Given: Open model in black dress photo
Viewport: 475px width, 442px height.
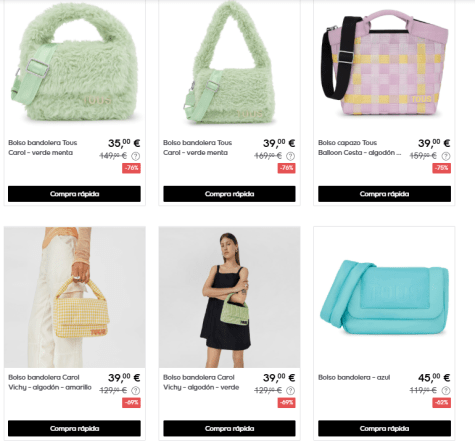Looking at the screenshot, I should coord(229,297).
